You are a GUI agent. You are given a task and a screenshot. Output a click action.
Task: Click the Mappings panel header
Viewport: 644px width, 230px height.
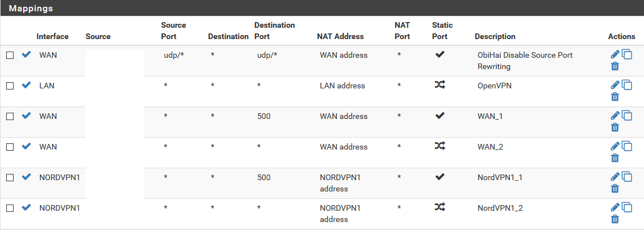coord(322,8)
